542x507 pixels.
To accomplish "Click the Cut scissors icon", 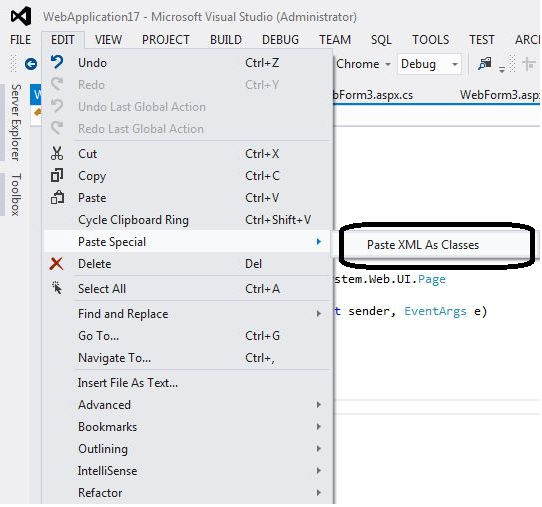I will point(57,153).
